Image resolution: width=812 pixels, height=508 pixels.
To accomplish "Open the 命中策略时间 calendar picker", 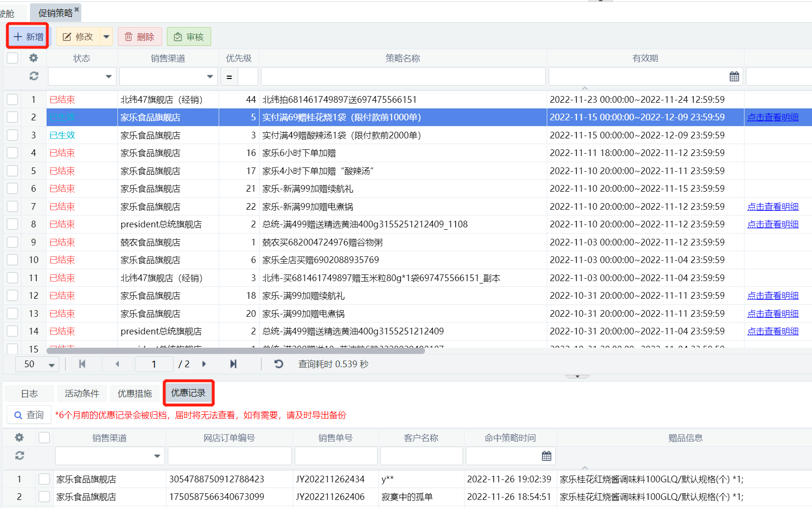I will [547, 456].
